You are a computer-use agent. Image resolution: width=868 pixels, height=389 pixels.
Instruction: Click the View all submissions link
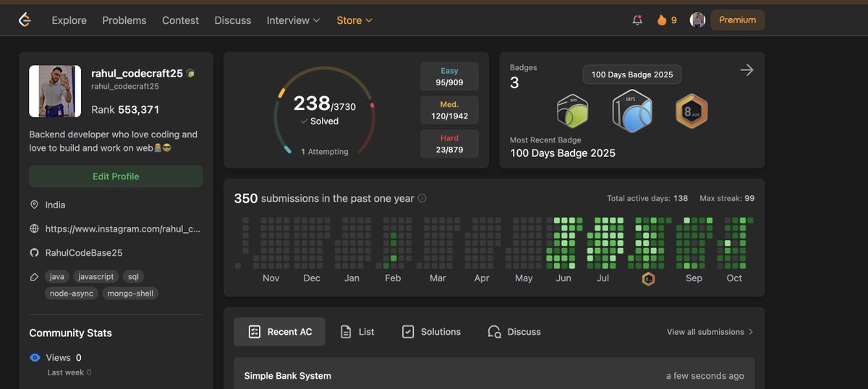click(x=710, y=332)
